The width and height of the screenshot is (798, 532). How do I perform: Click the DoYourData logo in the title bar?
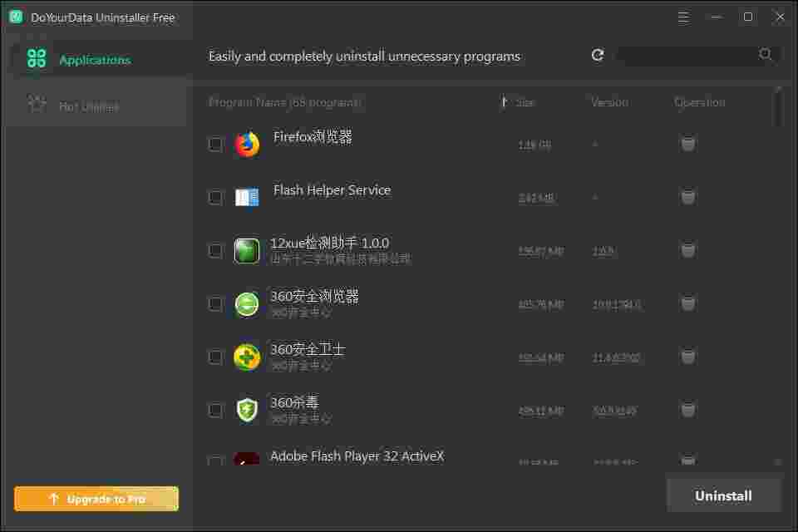[x=14, y=17]
